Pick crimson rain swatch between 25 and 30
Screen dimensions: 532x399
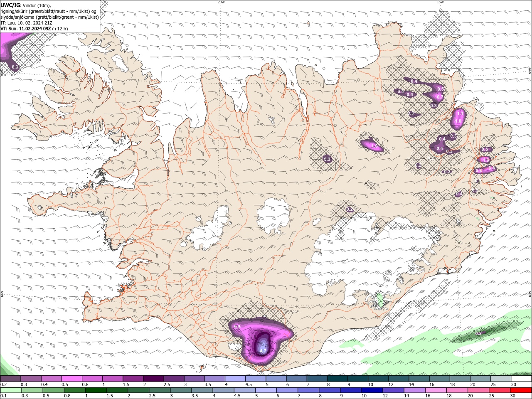[500, 390]
